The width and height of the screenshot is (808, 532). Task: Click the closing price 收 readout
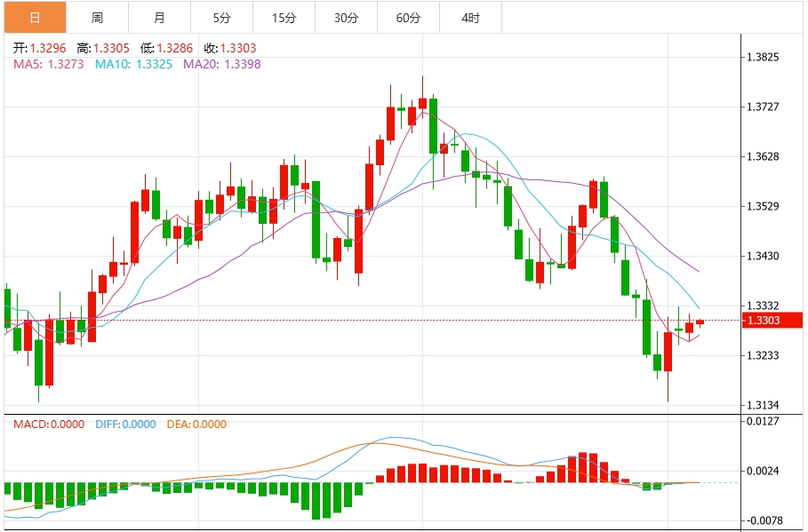click(230, 49)
